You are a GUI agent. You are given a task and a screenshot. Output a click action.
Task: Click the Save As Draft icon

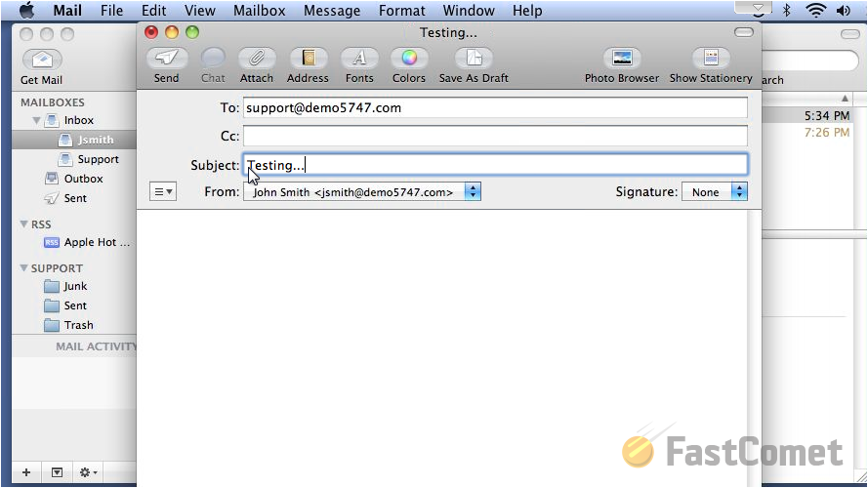pyautogui.click(x=474, y=58)
